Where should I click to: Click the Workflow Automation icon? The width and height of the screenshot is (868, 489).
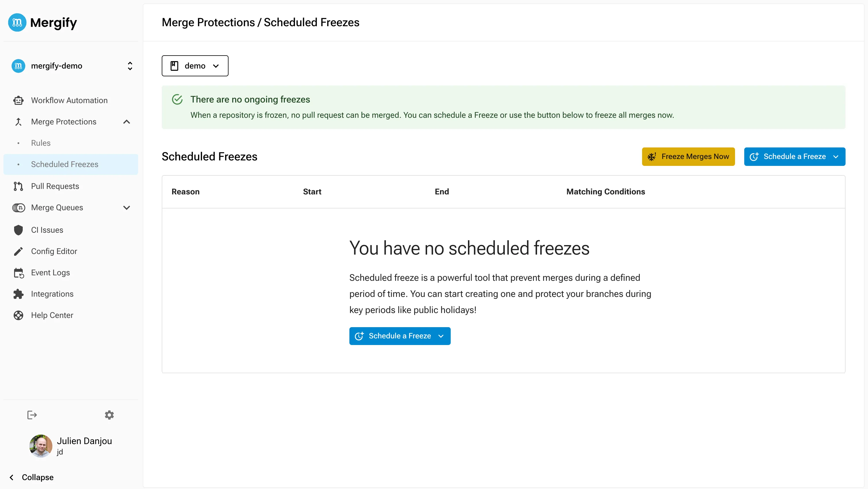coord(18,100)
